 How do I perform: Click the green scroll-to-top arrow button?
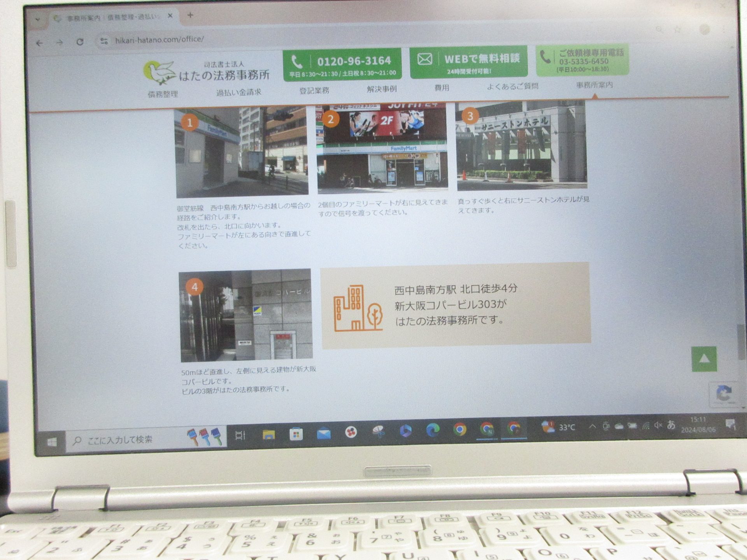click(704, 359)
